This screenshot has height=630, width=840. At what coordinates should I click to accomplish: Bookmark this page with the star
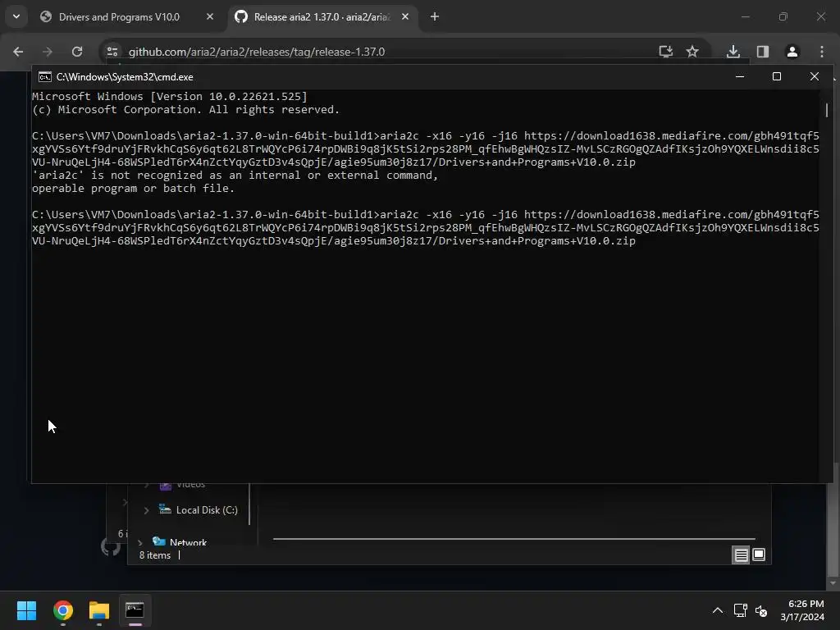692,52
